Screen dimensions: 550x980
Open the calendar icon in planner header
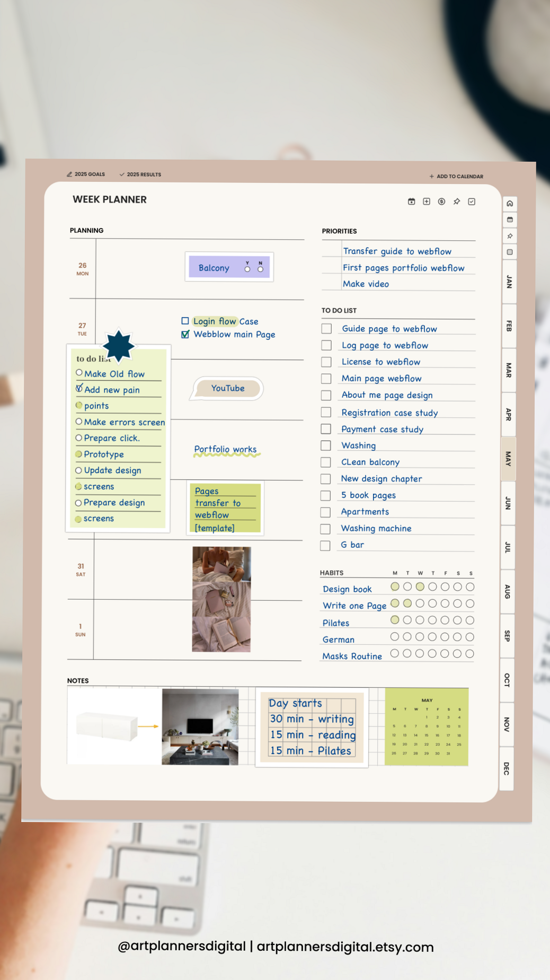pyautogui.click(x=411, y=202)
